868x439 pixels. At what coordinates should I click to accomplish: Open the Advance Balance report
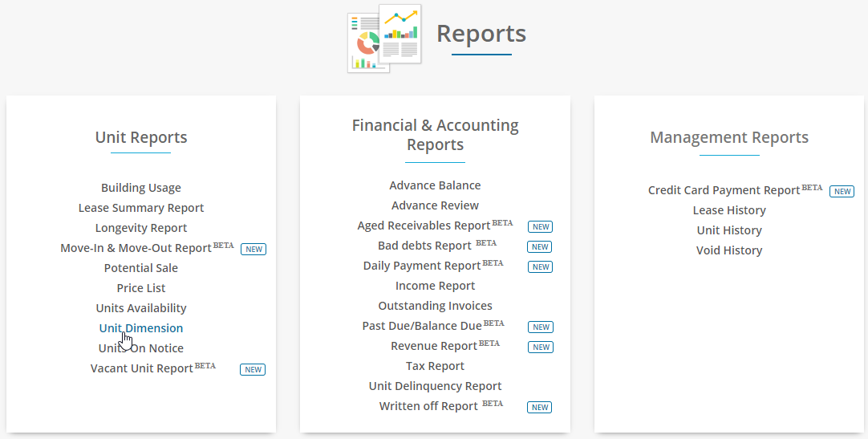click(x=435, y=185)
